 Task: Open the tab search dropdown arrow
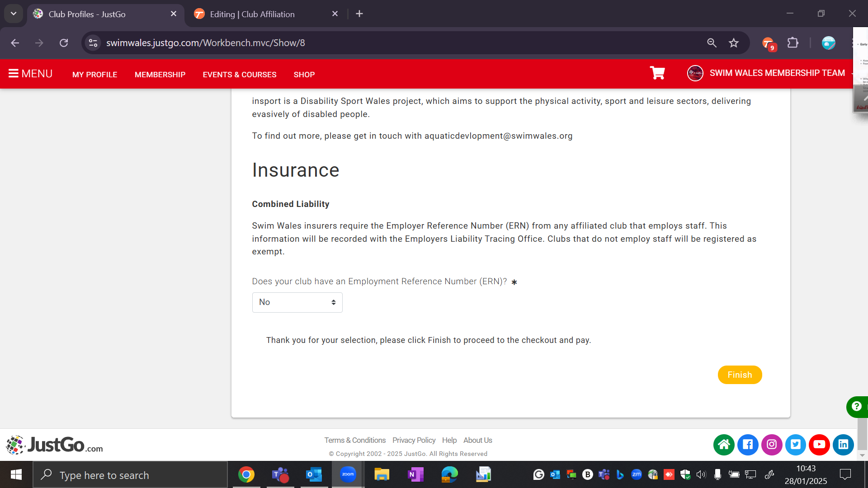pyautogui.click(x=14, y=14)
